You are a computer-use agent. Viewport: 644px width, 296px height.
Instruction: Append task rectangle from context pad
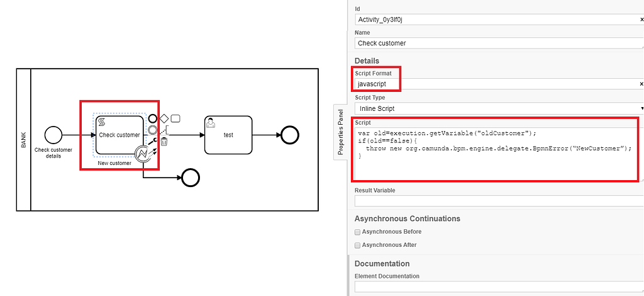(176, 119)
